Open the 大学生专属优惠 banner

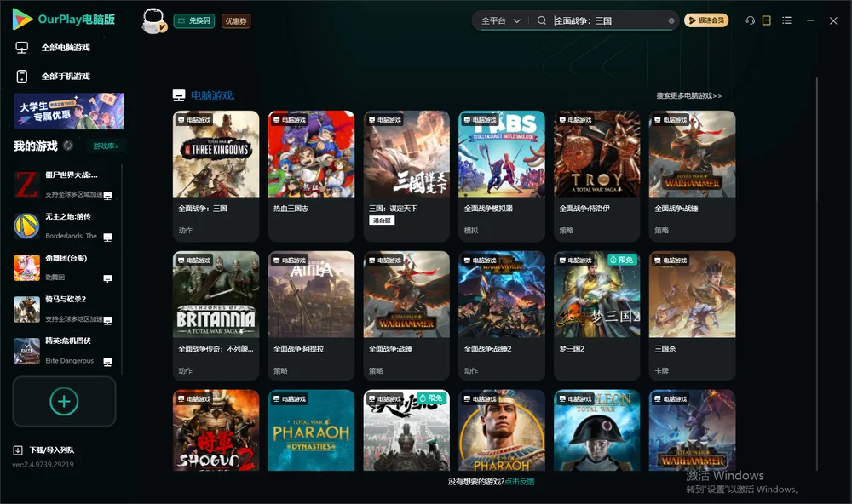[x=69, y=111]
